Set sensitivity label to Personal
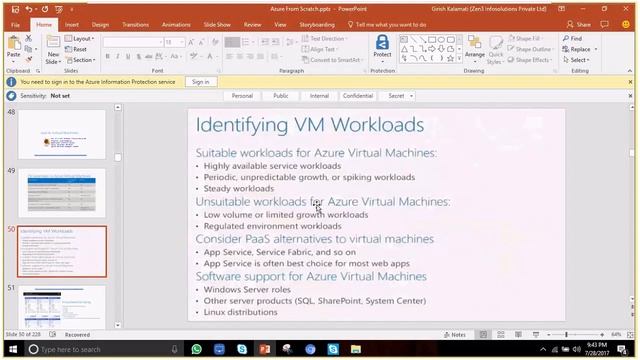 242,96
